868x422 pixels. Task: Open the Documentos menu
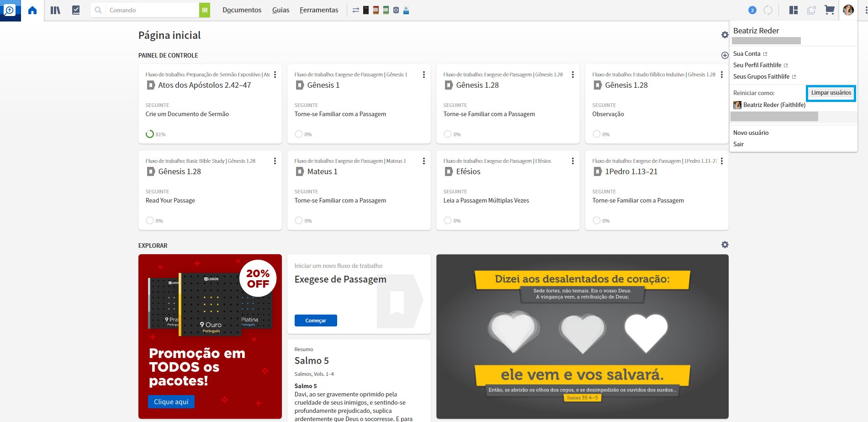point(242,10)
